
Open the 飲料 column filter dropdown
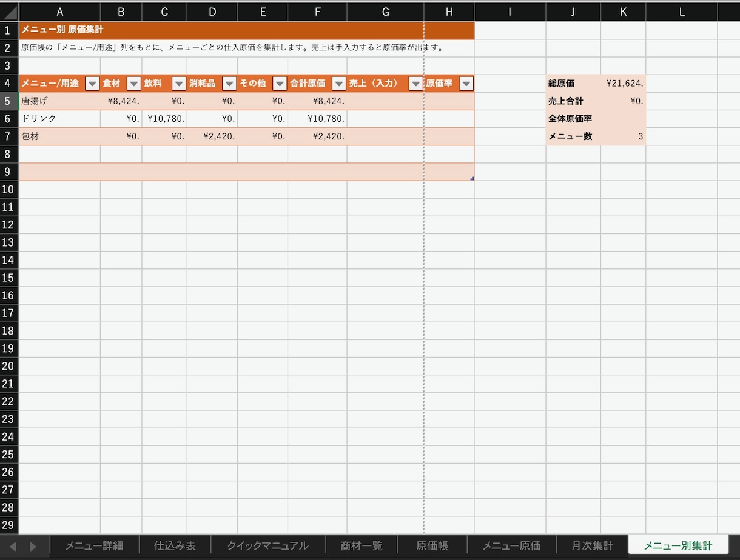(x=179, y=84)
